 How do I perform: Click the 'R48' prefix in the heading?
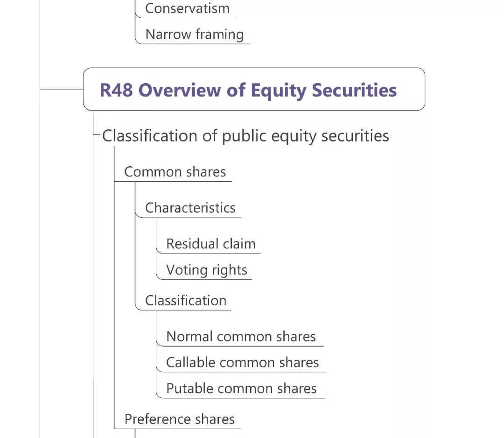tap(117, 90)
